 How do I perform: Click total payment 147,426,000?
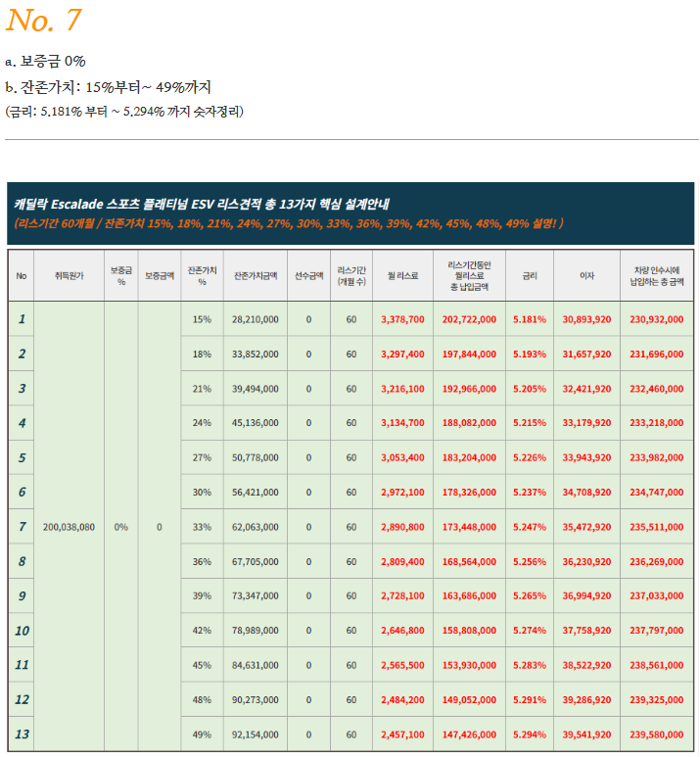469,734
